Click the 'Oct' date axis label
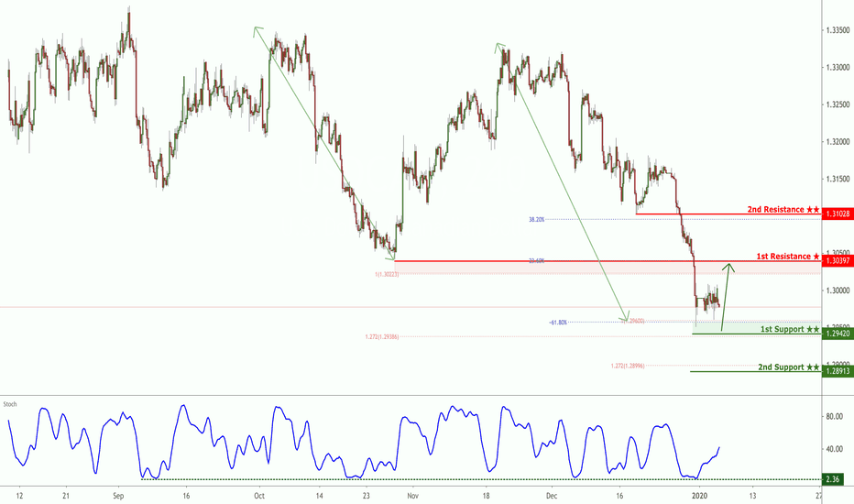The height and width of the screenshot is (504, 854). click(x=258, y=496)
